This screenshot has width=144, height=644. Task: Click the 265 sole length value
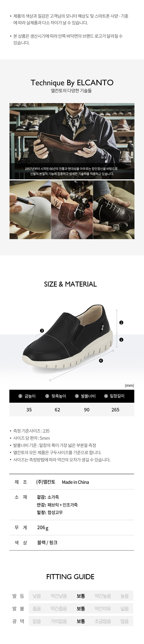coord(115,410)
